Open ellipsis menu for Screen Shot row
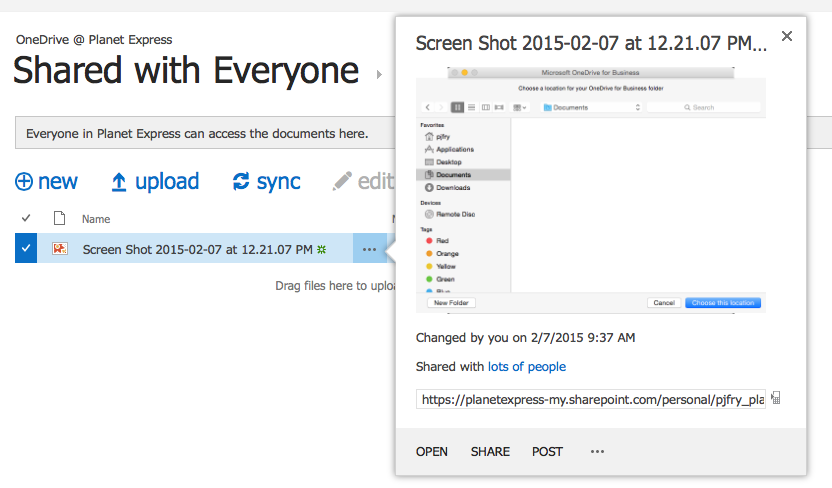 369,249
